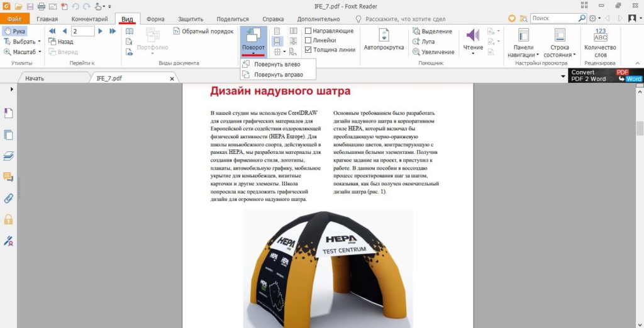Screen dimensions: 644x328
Task: Go to the next page
Action: click(100, 31)
